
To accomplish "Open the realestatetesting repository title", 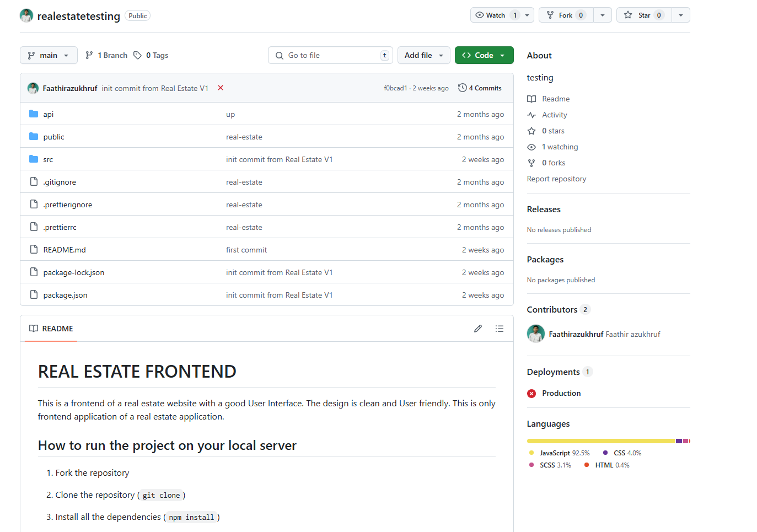I will pos(79,16).
